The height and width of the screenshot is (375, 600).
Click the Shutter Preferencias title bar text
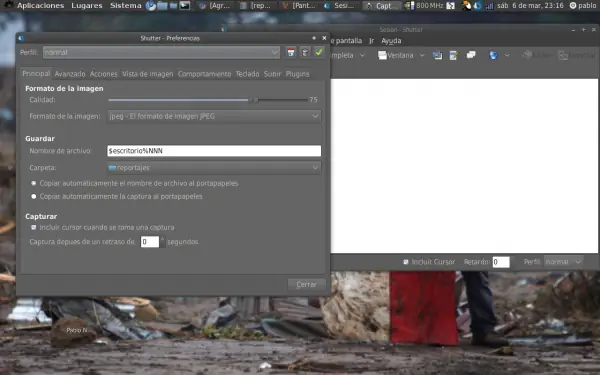click(x=170, y=38)
